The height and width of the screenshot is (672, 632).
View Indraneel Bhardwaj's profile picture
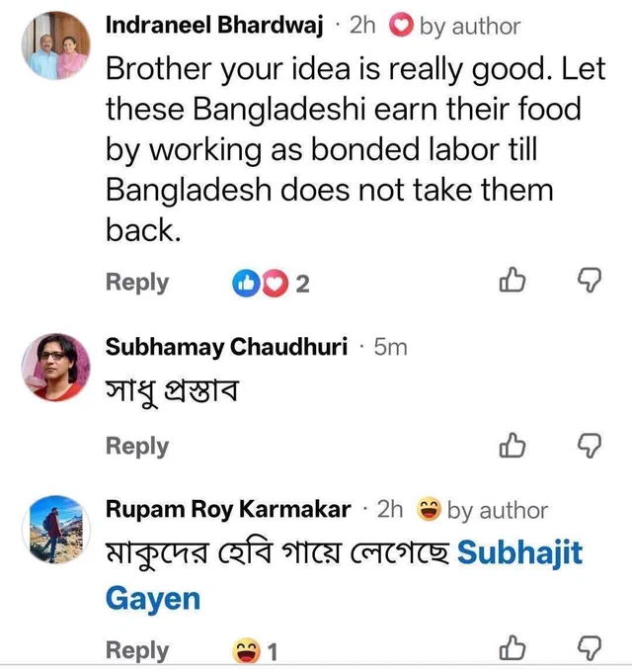point(56,45)
